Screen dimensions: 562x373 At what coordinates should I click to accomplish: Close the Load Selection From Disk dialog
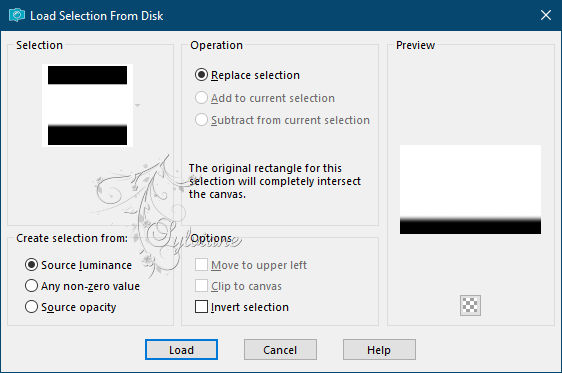(x=546, y=15)
